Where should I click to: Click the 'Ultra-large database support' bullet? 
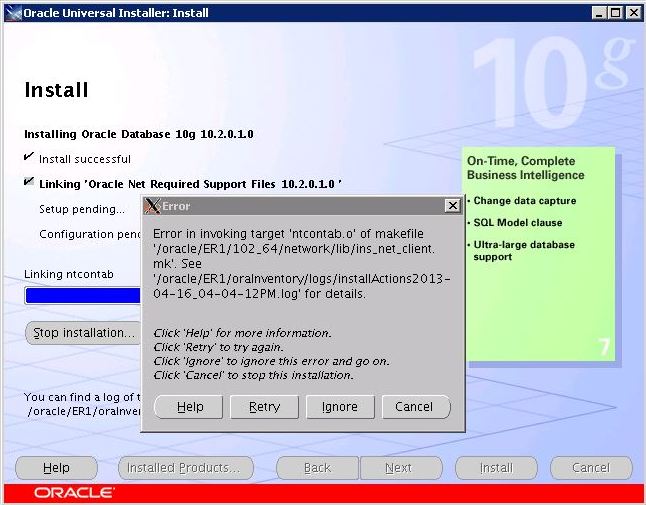524,250
